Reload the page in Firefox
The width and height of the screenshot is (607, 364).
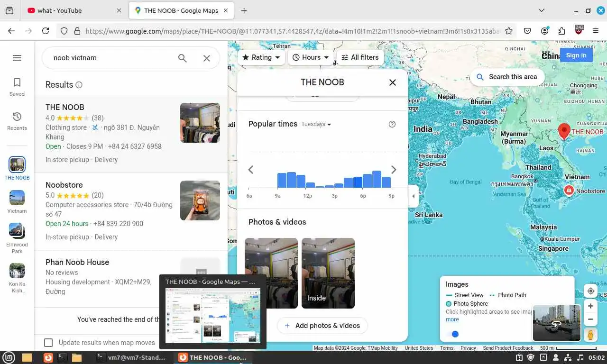[46, 31]
